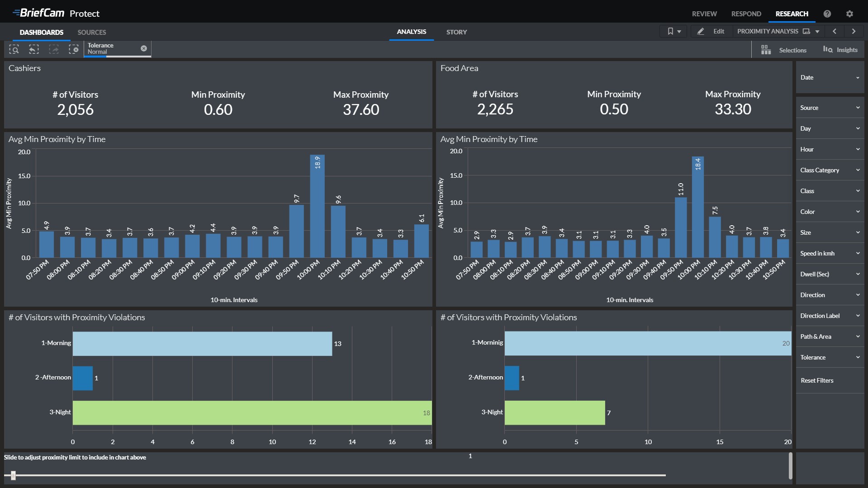Expand the Hour filter

click(x=830, y=149)
